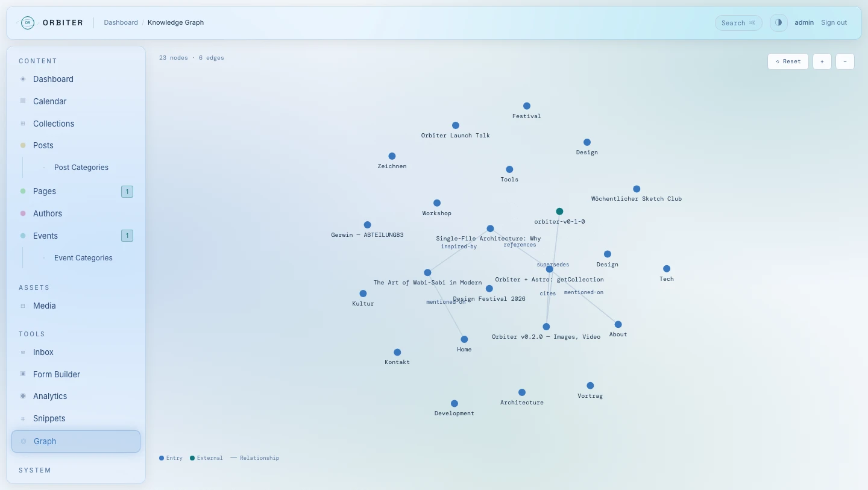The width and height of the screenshot is (868, 490).
Task: Select the Orbiter v0.2.0 node
Action: 546,327
